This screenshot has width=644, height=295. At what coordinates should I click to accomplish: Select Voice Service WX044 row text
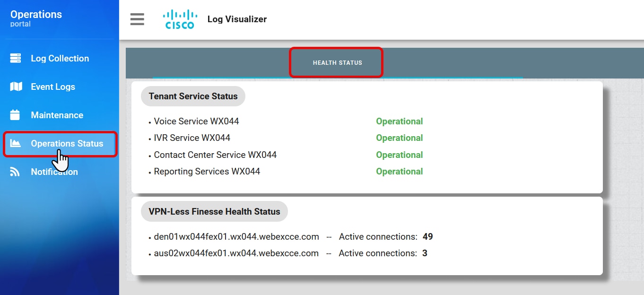196,121
